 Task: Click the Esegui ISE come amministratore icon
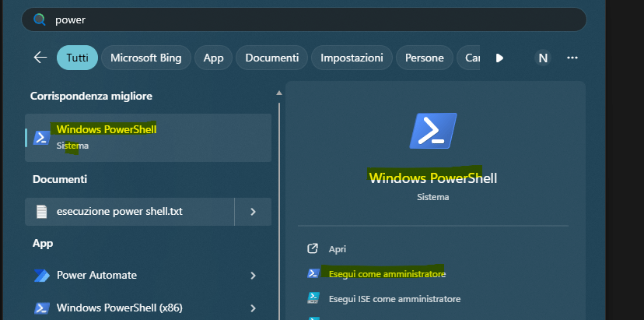[313, 298]
